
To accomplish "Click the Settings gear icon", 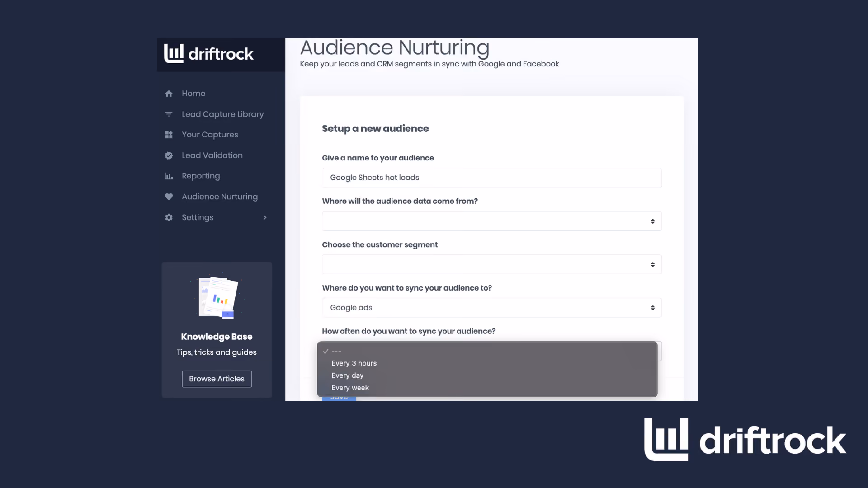I will click(169, 217).
